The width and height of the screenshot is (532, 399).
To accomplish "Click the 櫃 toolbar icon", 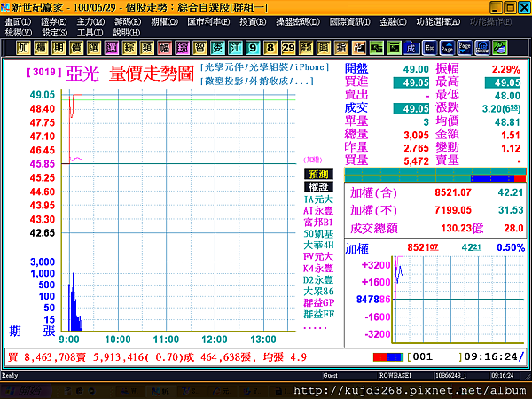I will (x=41, y=48).
